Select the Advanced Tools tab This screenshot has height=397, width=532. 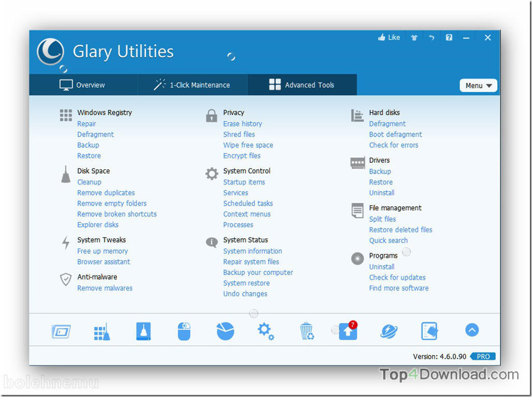(302, 85)
